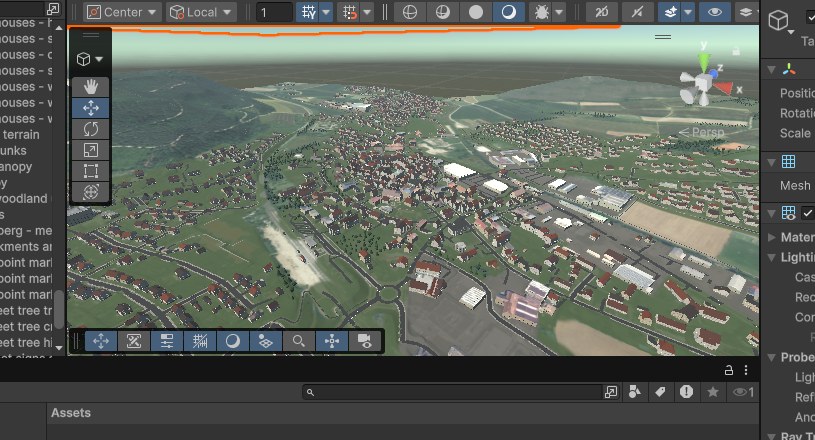Select the Scale tool
This screenshot has height=440, width=815.
coord(90,150)
